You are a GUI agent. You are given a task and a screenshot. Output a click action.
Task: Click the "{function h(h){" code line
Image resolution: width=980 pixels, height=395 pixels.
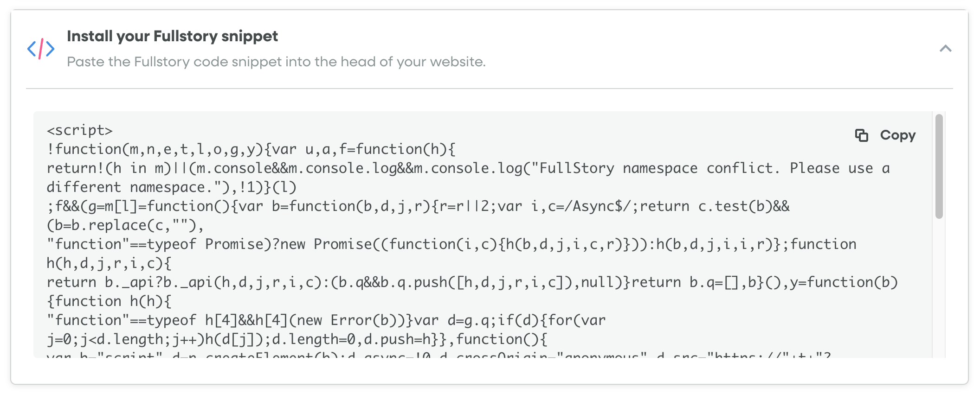(x=109, y=301)
